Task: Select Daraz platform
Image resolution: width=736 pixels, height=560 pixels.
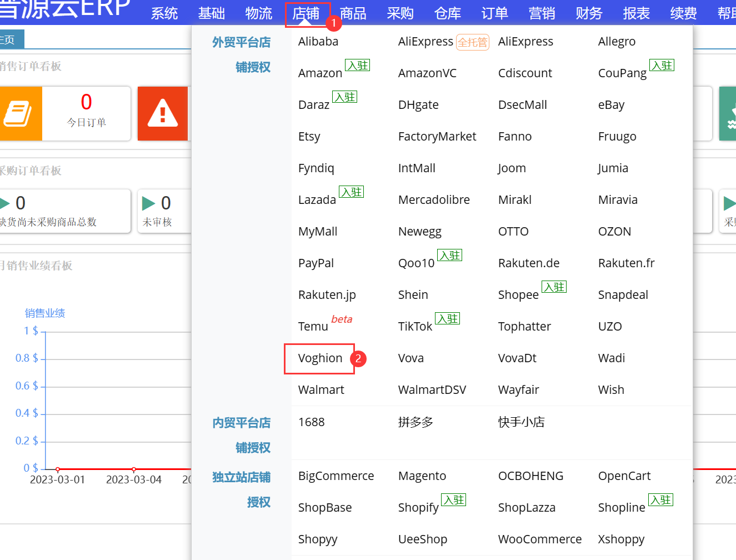Action: coord(314,104)
